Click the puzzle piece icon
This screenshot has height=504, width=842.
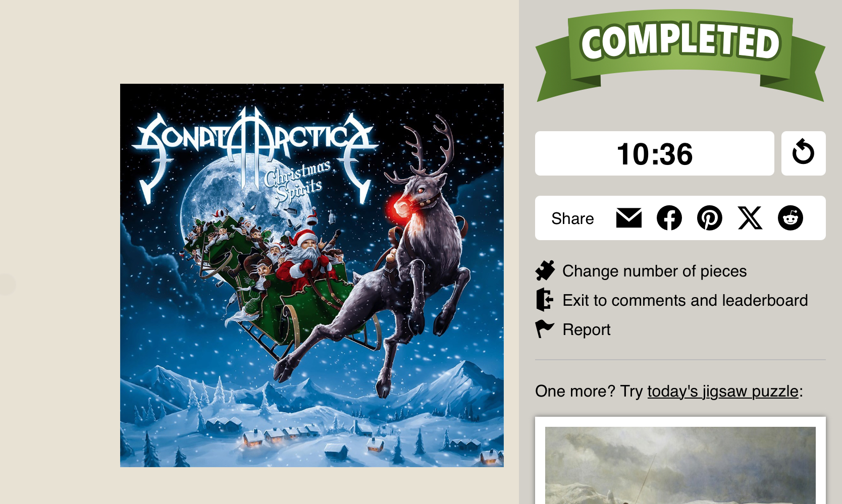(545, 271)
